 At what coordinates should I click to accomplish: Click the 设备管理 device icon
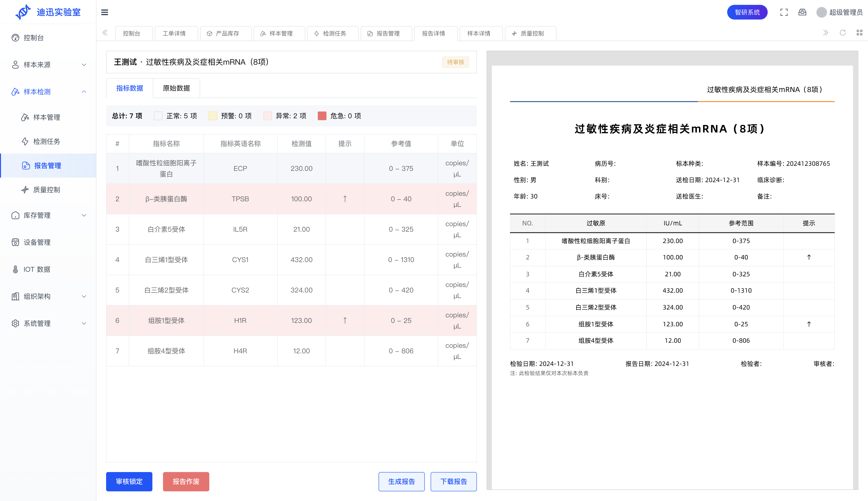[15, 242]
